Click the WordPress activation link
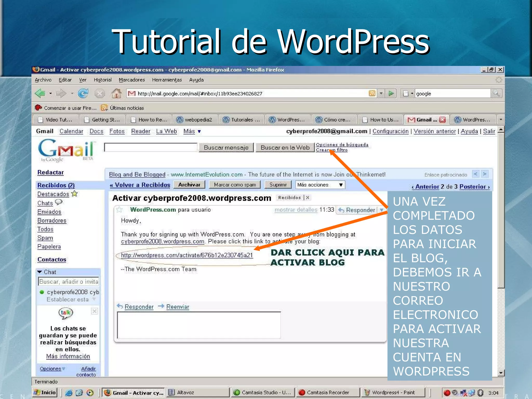This screenshot has width=532, height=399. [187, 255]
